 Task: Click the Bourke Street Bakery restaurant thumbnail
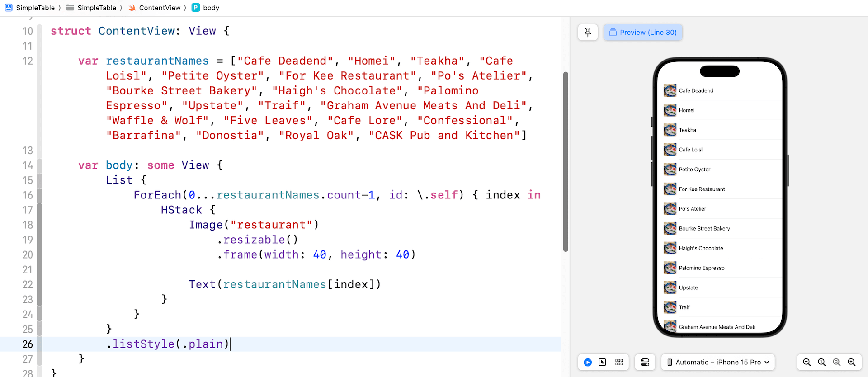tap(670, 228)
